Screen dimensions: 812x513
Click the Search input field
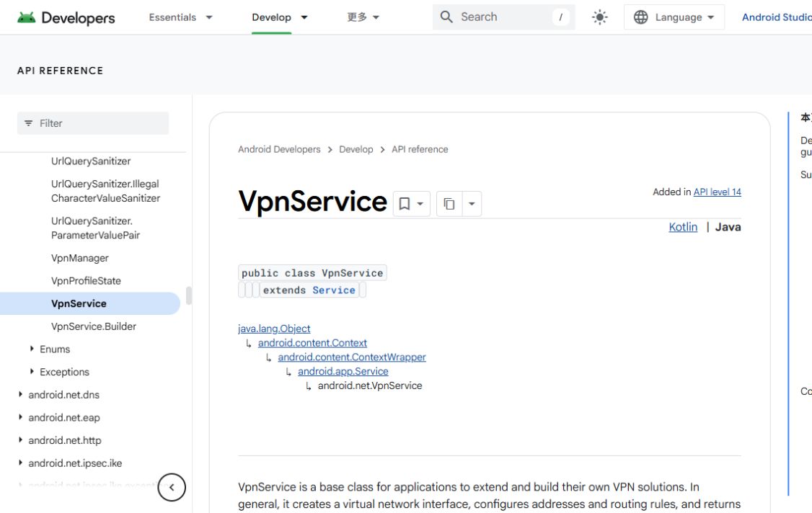pyautogui.click(x=504, y=17)
